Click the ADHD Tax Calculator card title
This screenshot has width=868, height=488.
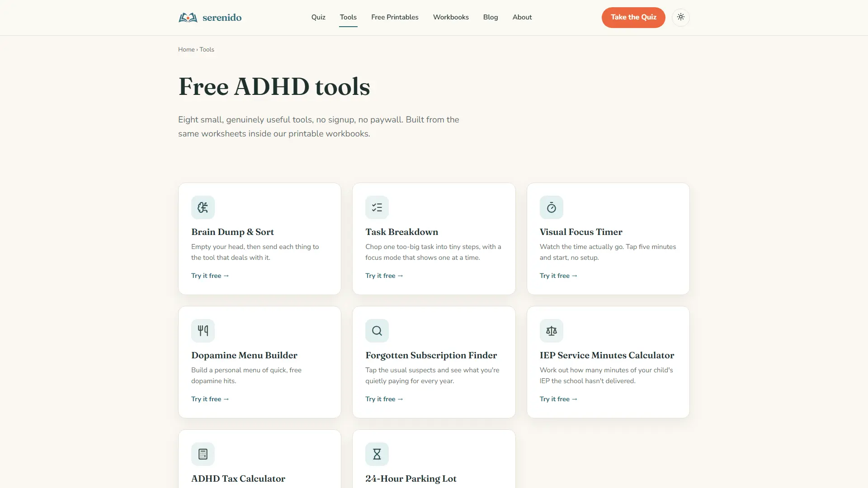[x=238, y=479]
